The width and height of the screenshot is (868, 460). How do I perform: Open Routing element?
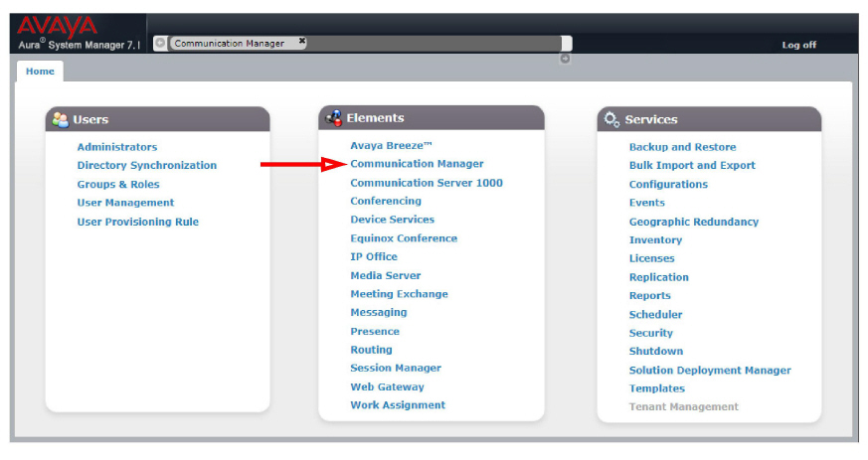[371, 350]
